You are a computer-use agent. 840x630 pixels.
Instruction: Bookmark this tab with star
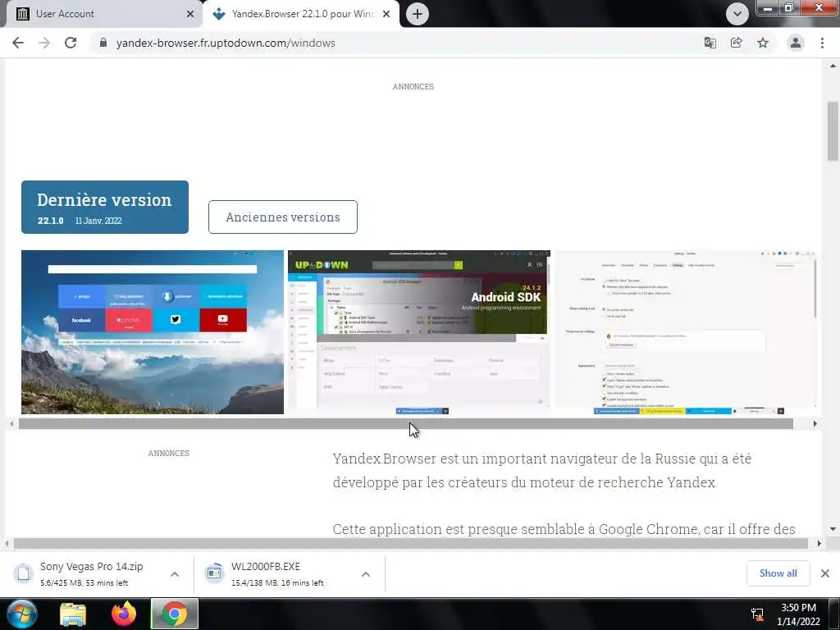763,43
